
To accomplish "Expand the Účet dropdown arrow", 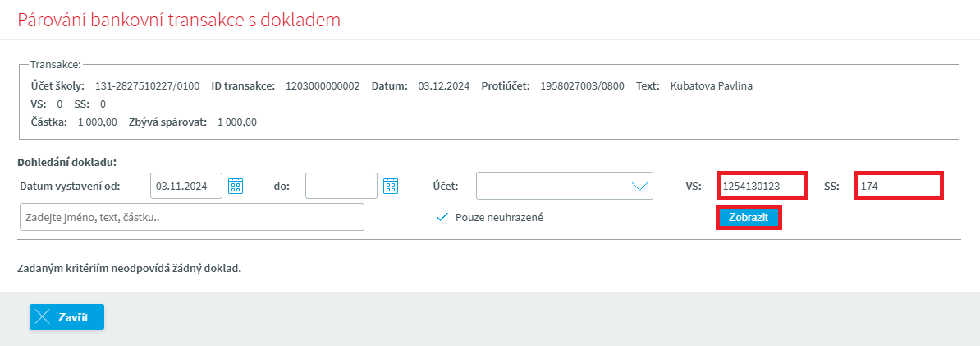I will 639,186.
